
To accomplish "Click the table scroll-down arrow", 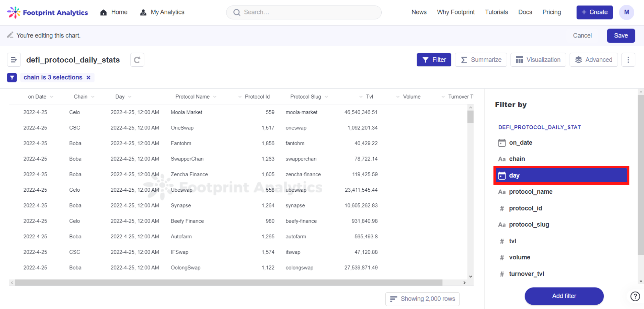I will [470, 277].
